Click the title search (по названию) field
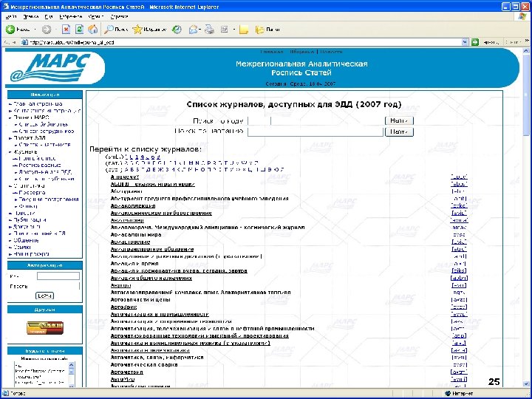The image size is (532, 399). coord(316,132)
